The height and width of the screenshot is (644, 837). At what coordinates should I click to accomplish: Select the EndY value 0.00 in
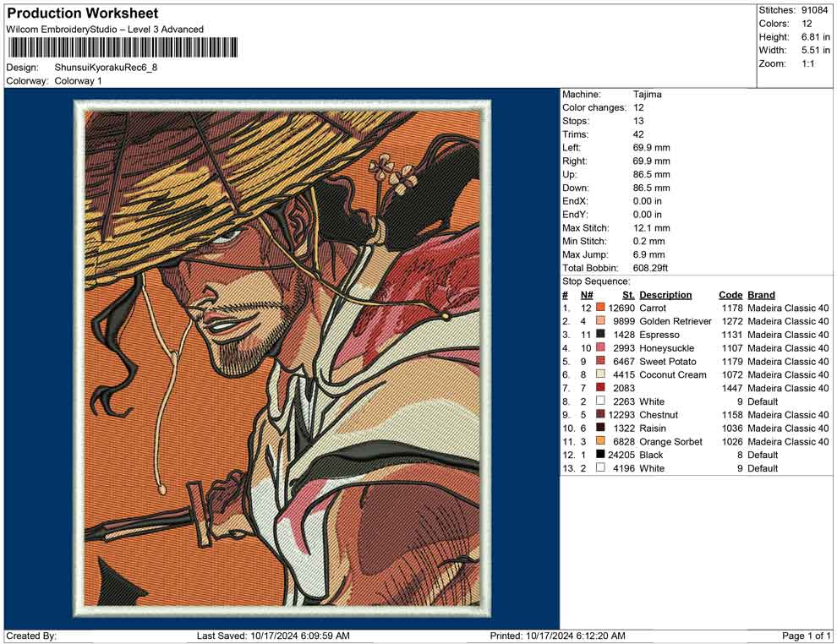pos(648,215)
